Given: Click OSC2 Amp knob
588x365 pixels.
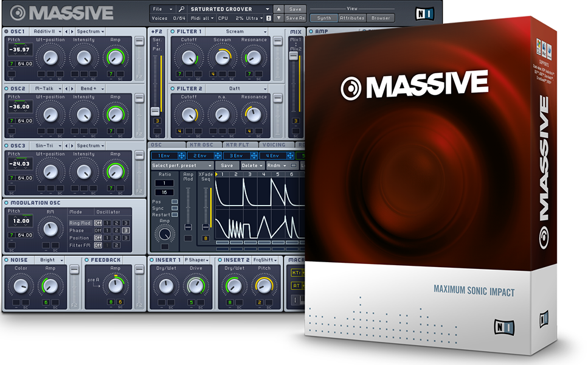Looking at the screenshot, I should click(x=116, y=114).
